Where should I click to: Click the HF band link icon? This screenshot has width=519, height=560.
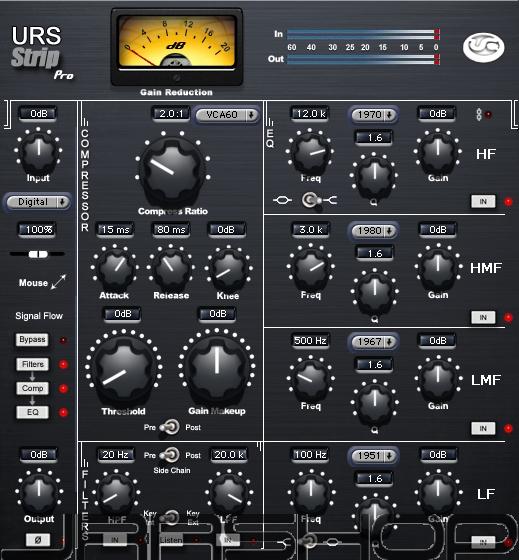479,115
